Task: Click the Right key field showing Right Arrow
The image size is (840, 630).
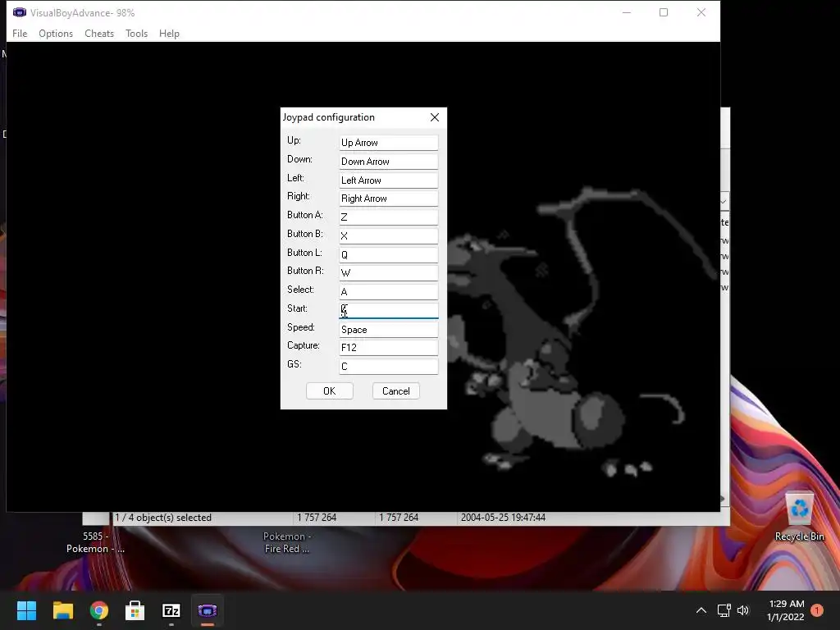Action: coord(388,199)
